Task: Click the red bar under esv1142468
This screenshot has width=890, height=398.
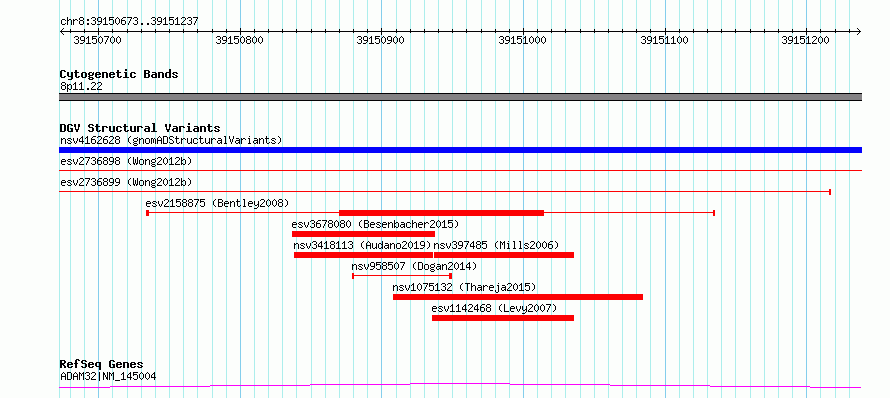Action: [503, 318]
